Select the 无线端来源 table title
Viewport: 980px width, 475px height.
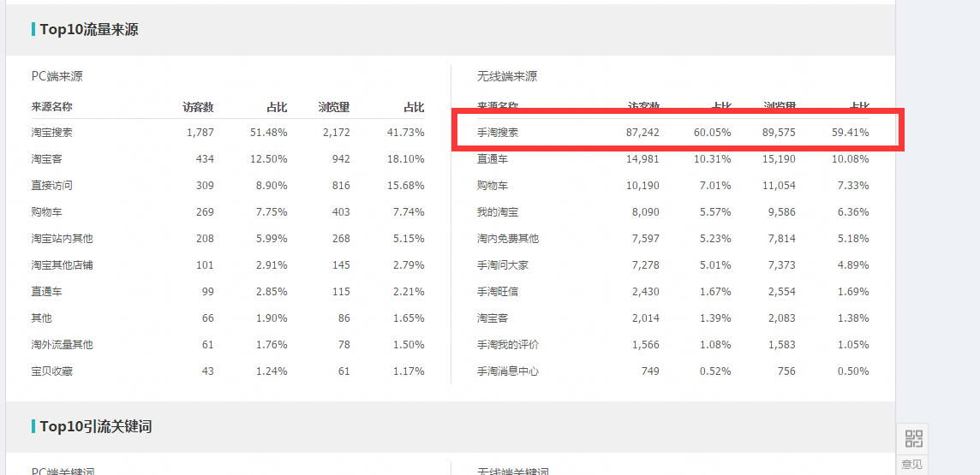(x=507, y=76)
